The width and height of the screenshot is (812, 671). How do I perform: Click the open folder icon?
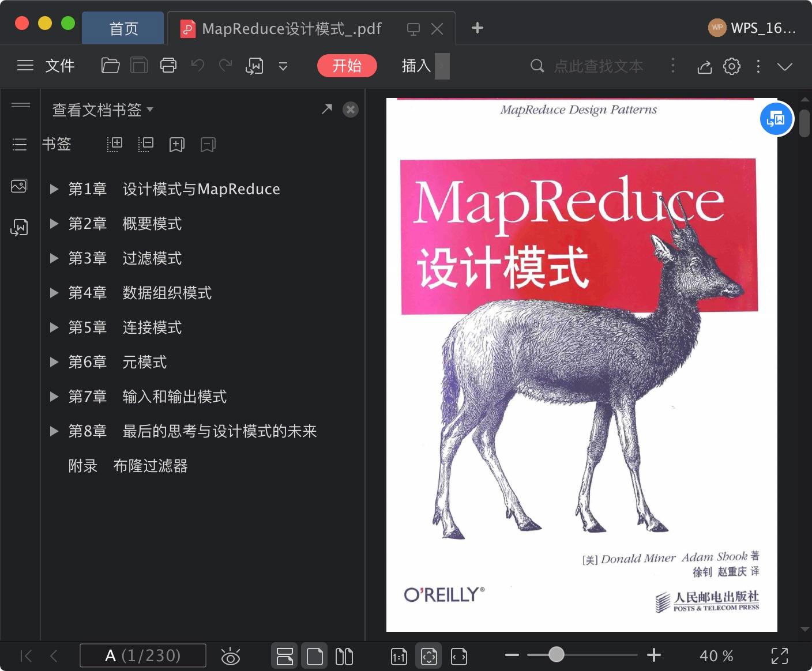(110, 66)
